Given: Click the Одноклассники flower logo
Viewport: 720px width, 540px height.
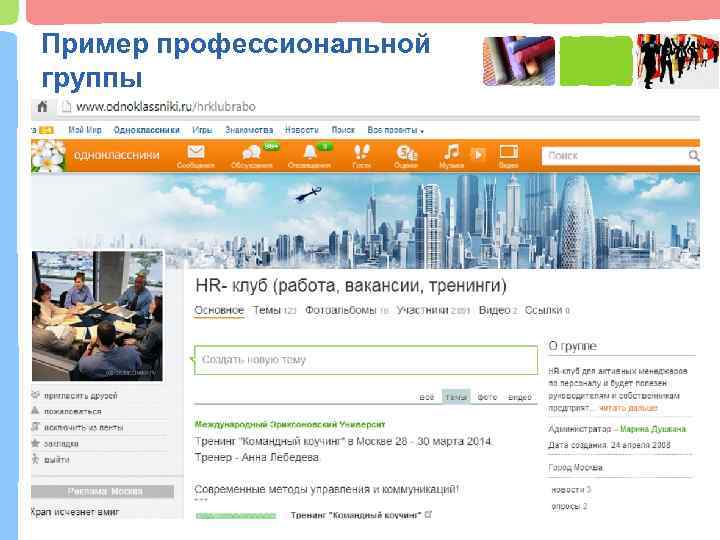Looking at the screenshot, I should (47, 156).
